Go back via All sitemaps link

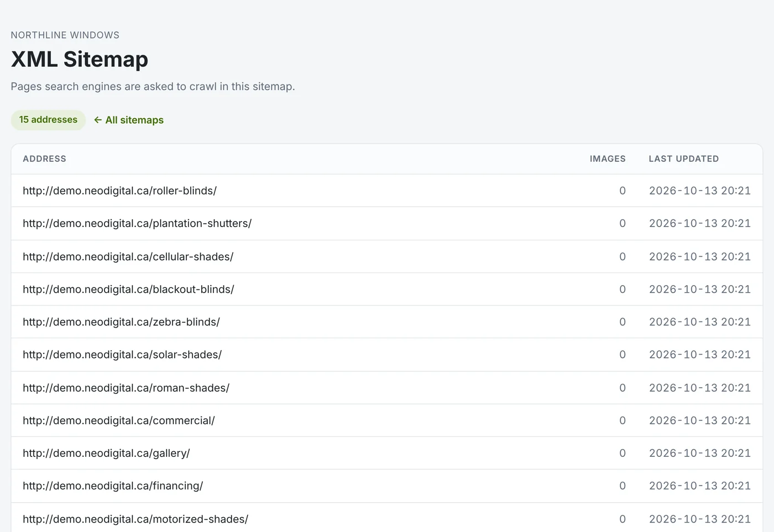coord(129,120)
